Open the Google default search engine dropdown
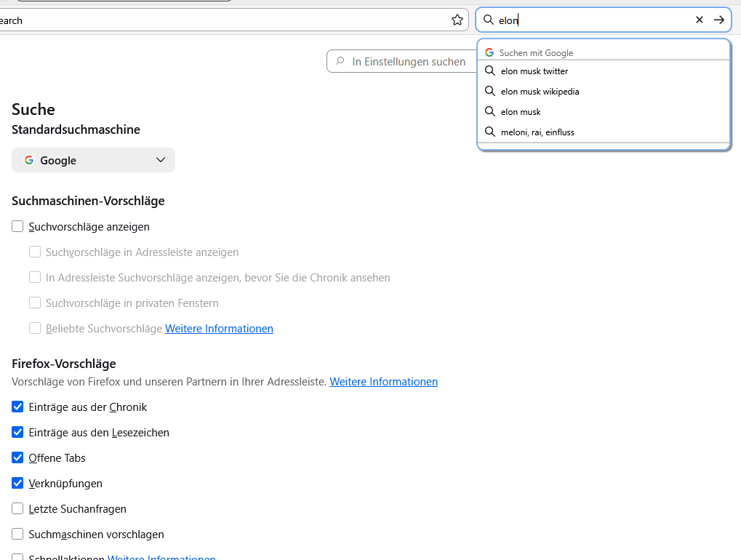 pyautogui.click(x=93, y=160)
